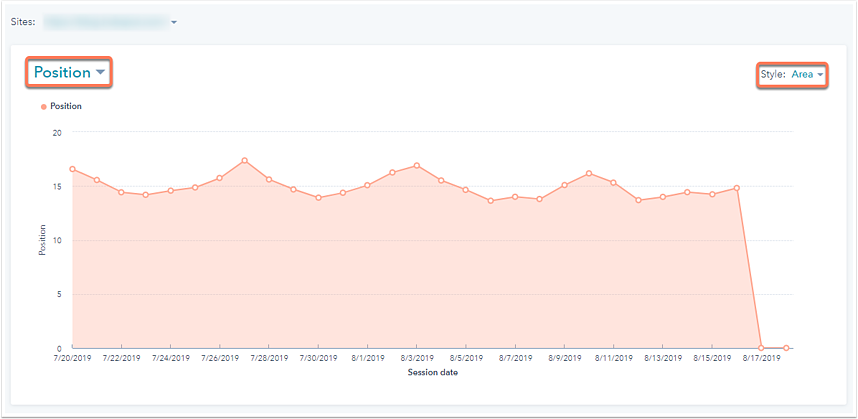Click the 8/9/2019 x-axis date label
The width and height of the screenshot is (858, 419).
tap(564, 357)
